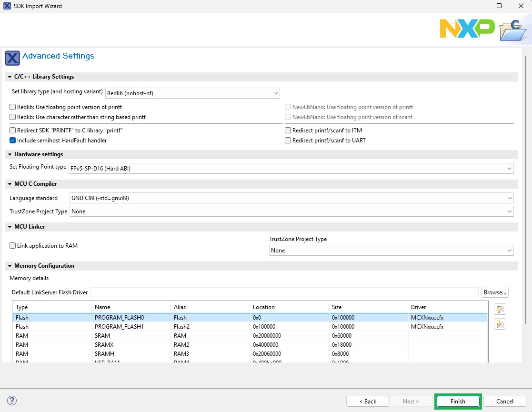Click the SDK Import Wizard title bar icon

pos(6,6)
